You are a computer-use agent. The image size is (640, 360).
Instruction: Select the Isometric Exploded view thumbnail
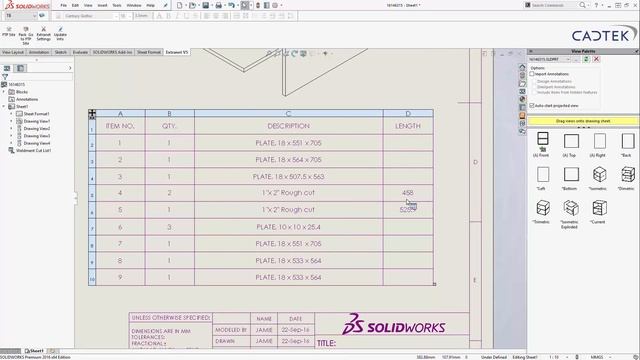(570, 213)
